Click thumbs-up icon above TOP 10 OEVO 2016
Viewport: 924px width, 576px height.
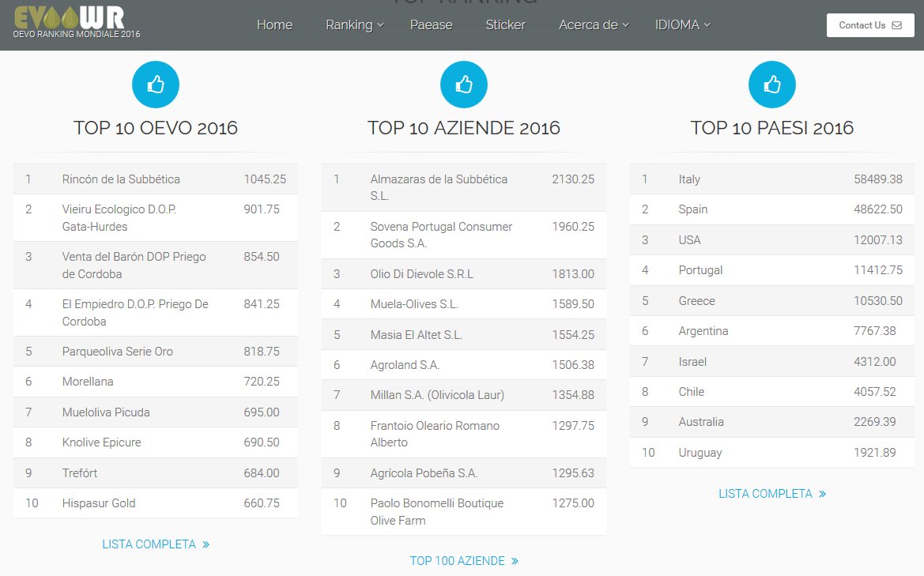[156, 85]
